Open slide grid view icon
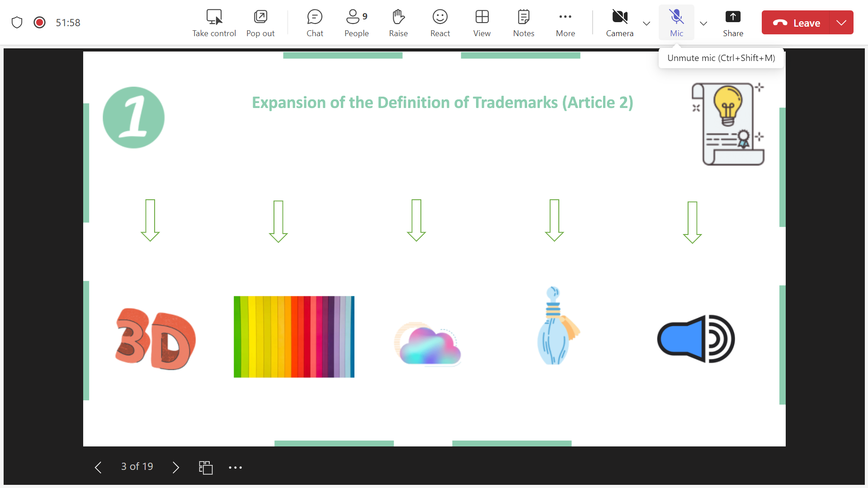 pyautogui.click(x=206, y=467)
